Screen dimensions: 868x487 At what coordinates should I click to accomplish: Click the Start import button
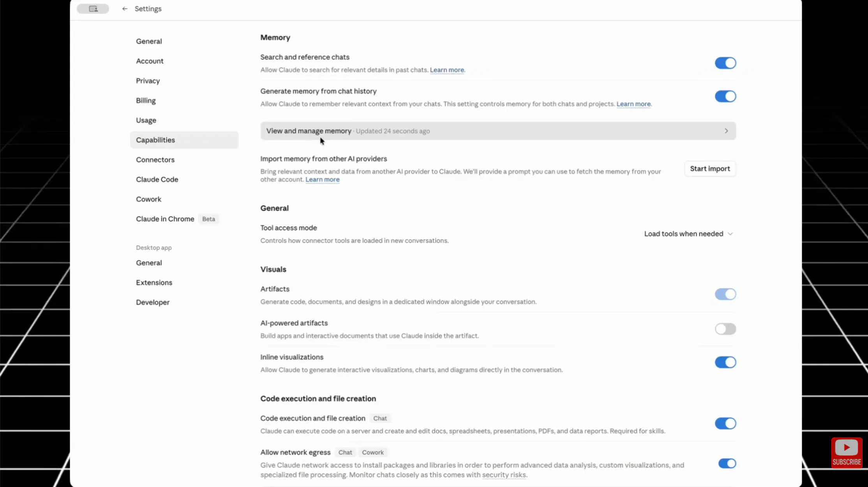coord(710,169)
